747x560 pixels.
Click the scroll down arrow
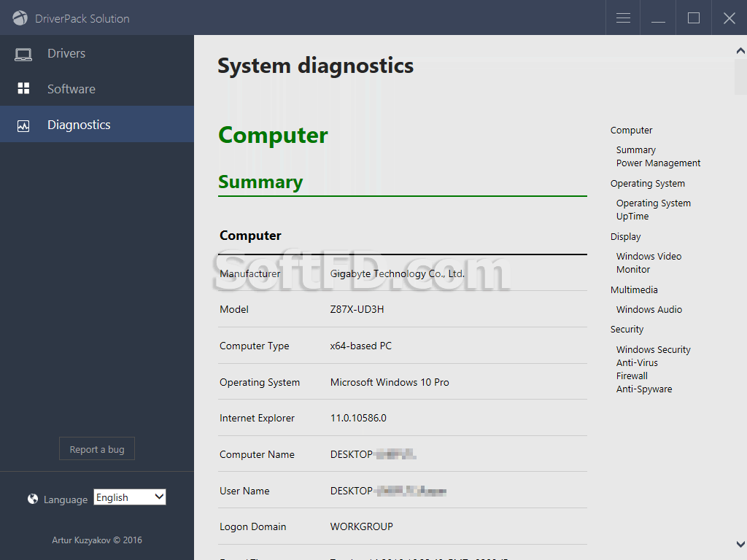point(740,544)
